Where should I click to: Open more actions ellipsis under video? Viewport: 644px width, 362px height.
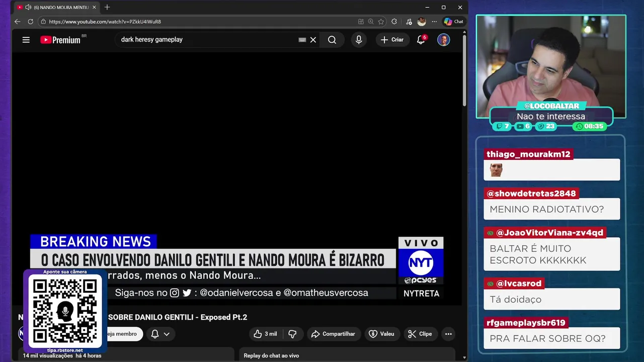pos(448,334)
